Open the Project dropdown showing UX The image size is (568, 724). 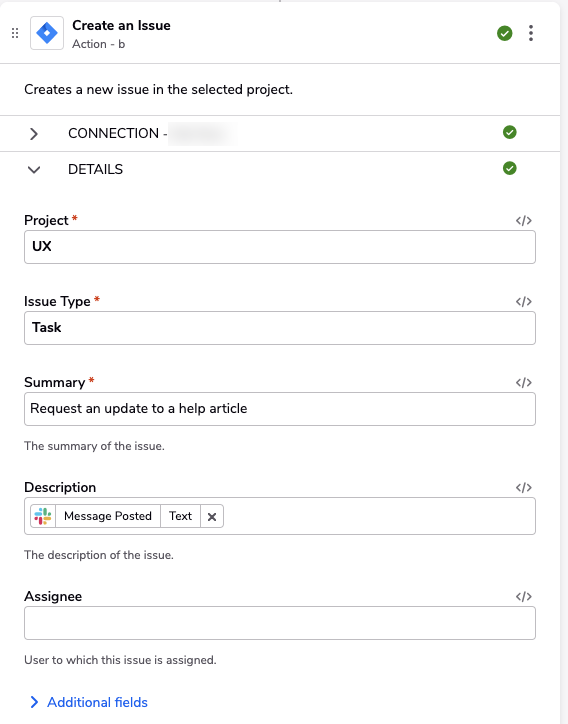pos(280,247)
